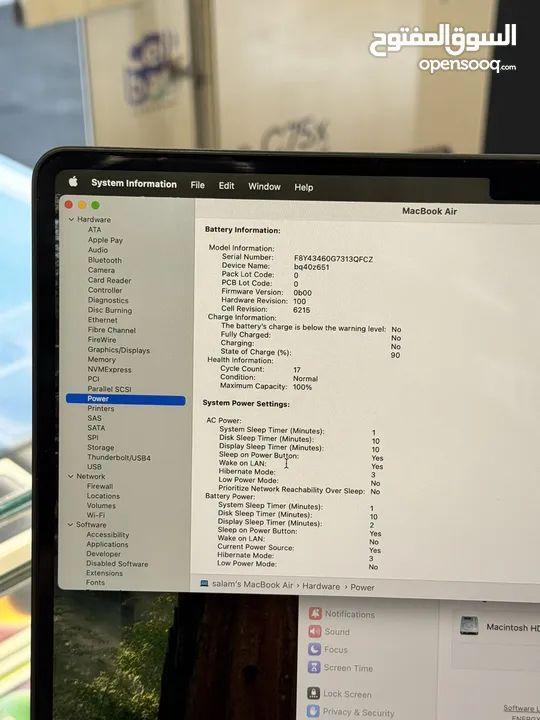
Task: Select Audio in the sidebar
Action: pos(98,250)
